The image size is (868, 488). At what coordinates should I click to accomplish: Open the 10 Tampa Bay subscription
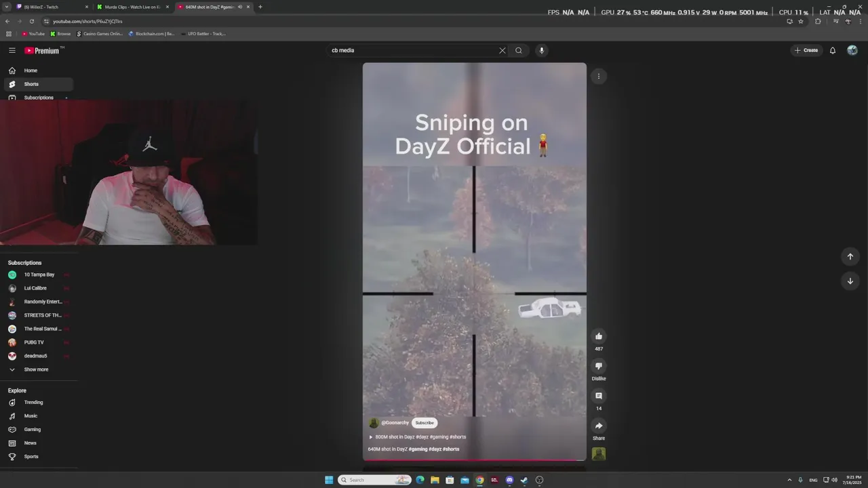39,274
